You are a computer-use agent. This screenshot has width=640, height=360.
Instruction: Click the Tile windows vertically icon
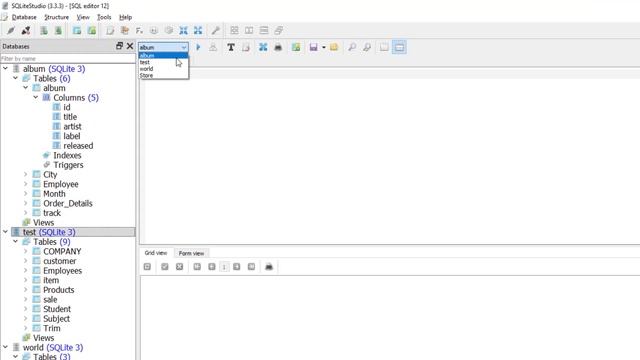pyautogui.click(x=264, y=31)
